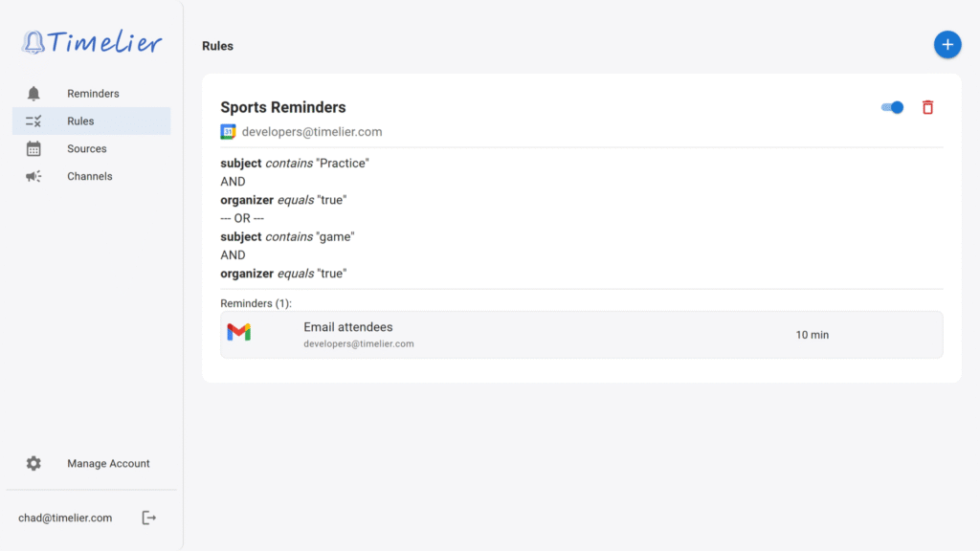Click the chad@timelier.com account label
980x551 pixels.
tap(65, 518)
